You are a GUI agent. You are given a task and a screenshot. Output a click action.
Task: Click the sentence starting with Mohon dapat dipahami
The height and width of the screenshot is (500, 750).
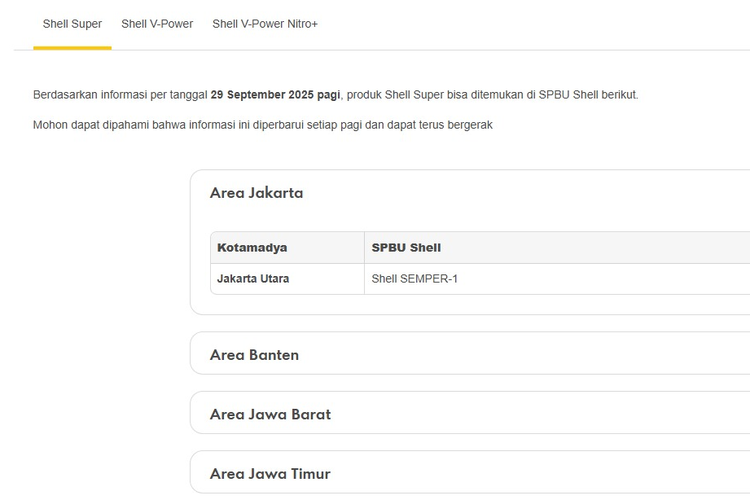[262, 125]
